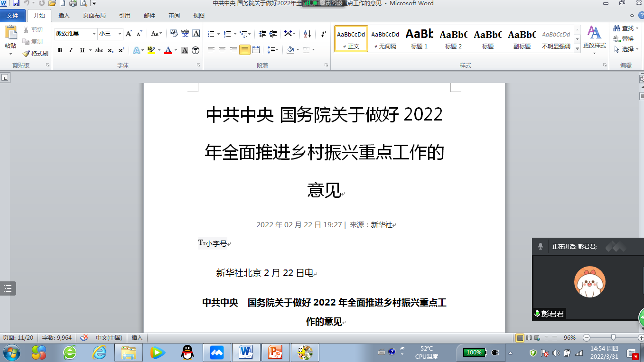Toggle bold formatting
Screen dimensions: 644x362
[x=60, y=50]
